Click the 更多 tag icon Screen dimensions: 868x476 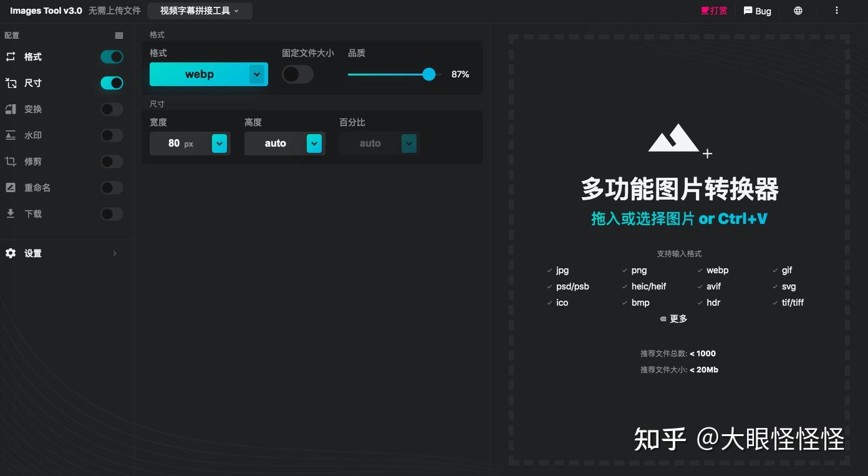[663, 319]
